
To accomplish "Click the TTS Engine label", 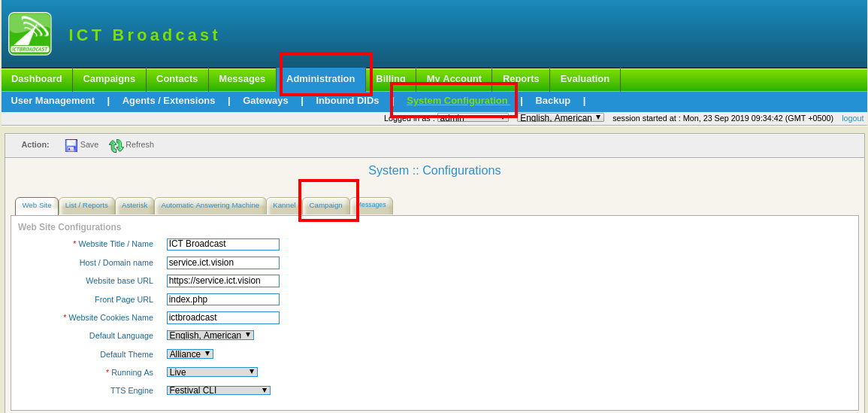I will coord(132,391).
